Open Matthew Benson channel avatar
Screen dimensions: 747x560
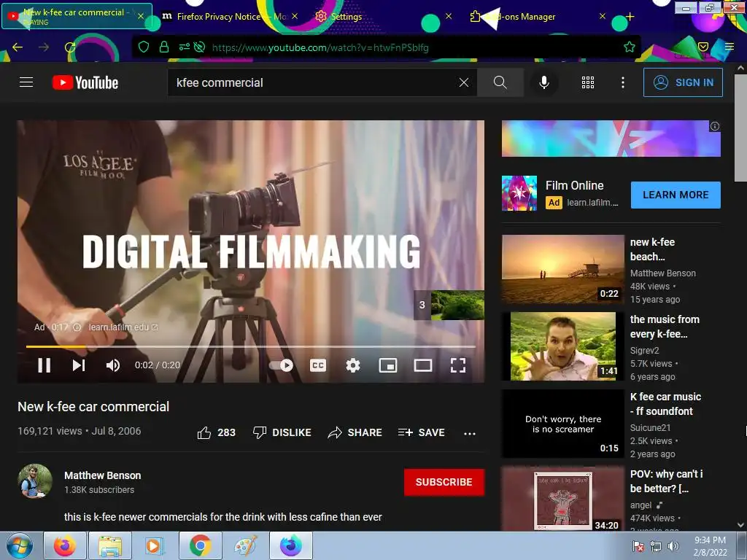coord(35,481)
